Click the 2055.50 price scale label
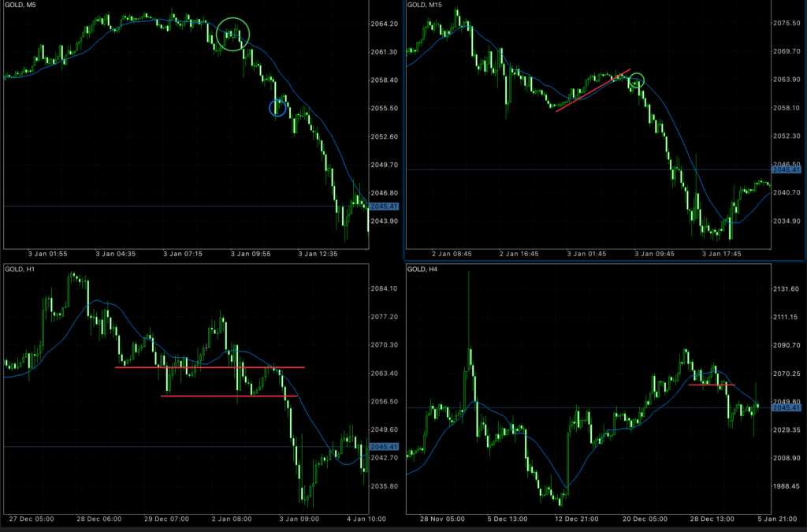The height and width of the screenshot is (532, 807). click(384, 109)
